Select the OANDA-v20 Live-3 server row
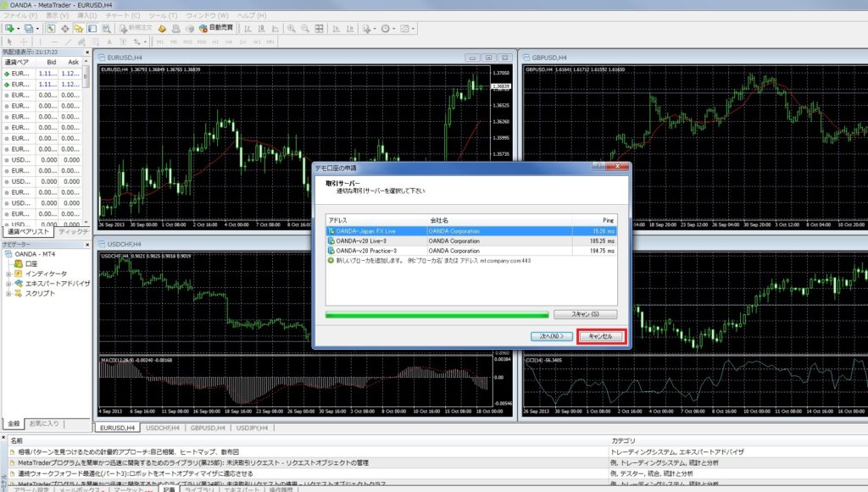 471,241
